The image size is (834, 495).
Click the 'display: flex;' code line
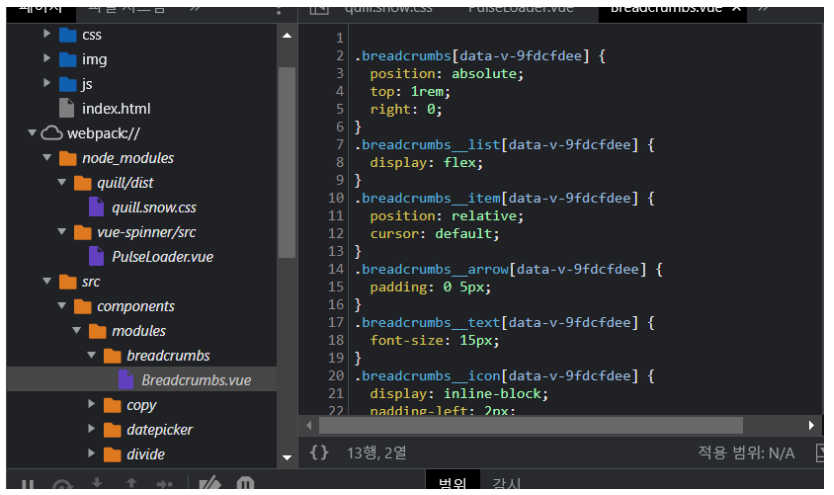pyautogui.click(x=427, y=162)
